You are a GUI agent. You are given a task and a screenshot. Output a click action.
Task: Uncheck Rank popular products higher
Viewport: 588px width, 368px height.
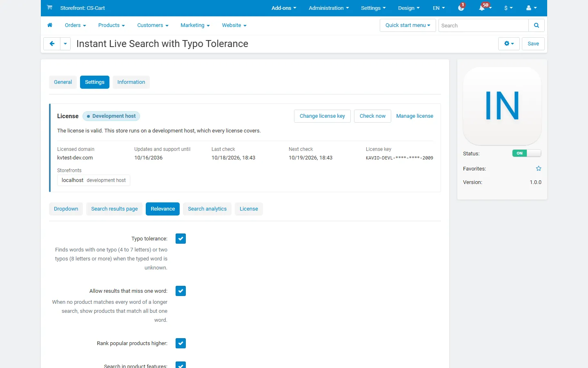pyautogui.click(x=180, y=343)
